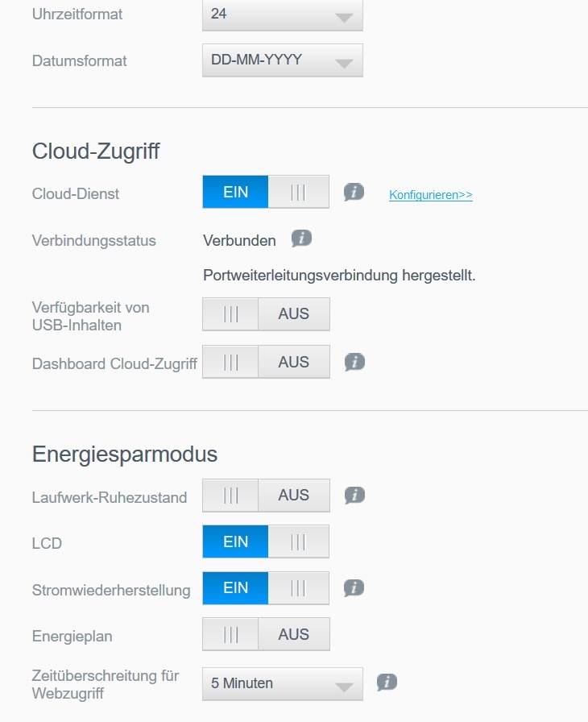Click the Energiesparmodus section heading
The height and width of the screenshot is (722, 588).
click(x=125, y=454)
